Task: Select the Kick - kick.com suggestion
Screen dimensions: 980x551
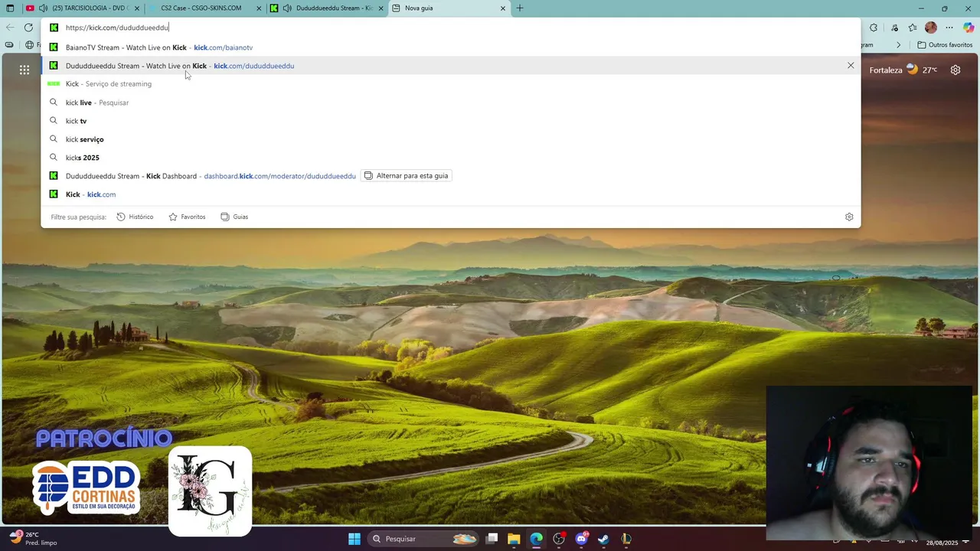Action: 450,194
